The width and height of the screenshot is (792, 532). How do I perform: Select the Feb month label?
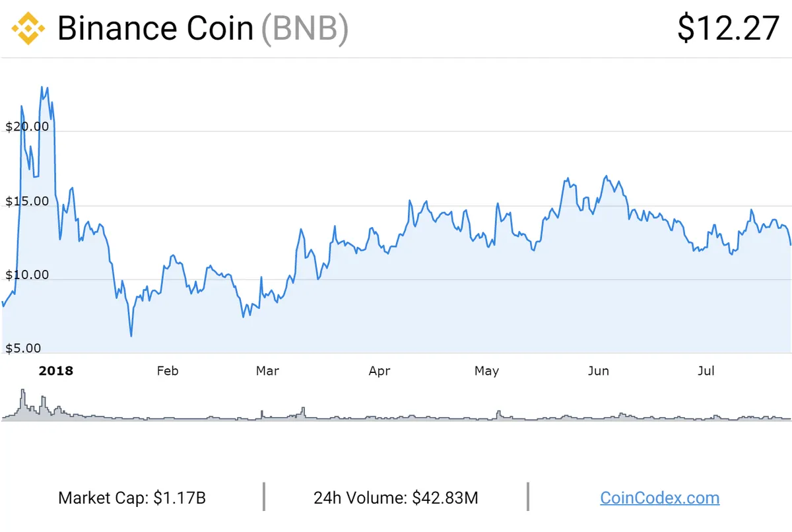(x=168, y=371)
